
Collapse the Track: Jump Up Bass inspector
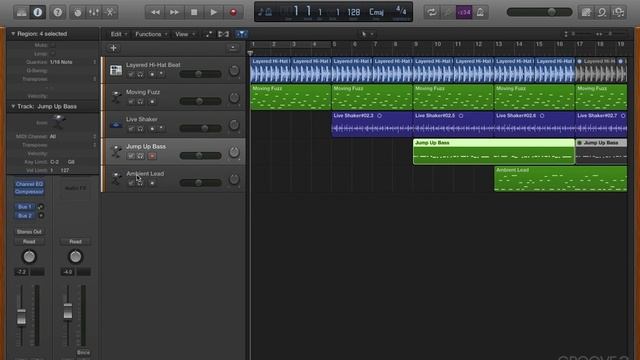(x=13, y=107)
